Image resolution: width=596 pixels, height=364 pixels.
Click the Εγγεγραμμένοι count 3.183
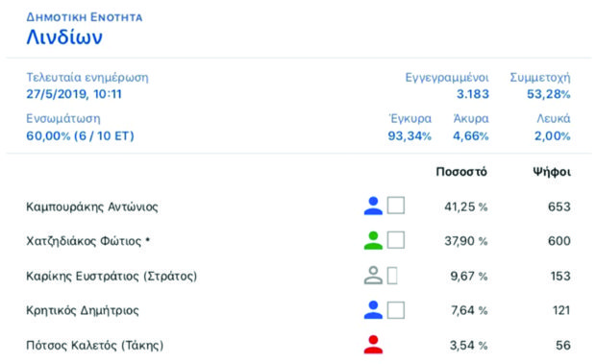click(472, 94)
